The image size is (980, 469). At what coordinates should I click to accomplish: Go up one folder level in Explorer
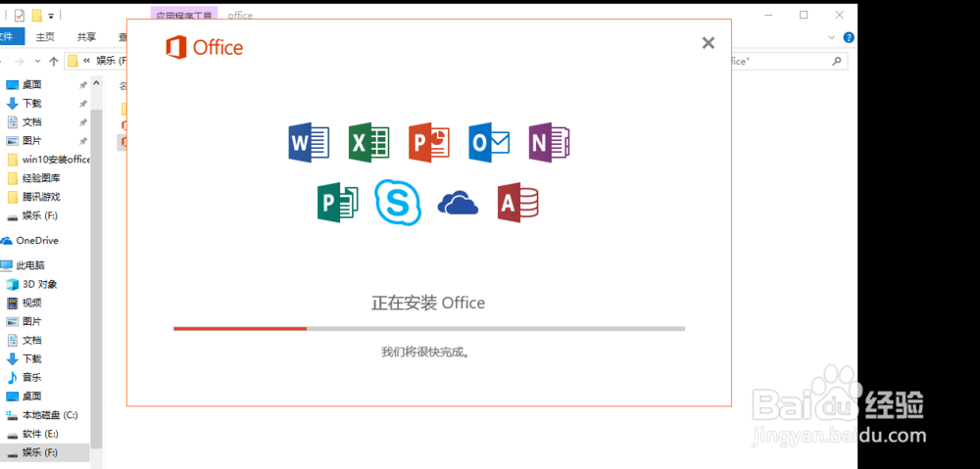tap(54, 62)
